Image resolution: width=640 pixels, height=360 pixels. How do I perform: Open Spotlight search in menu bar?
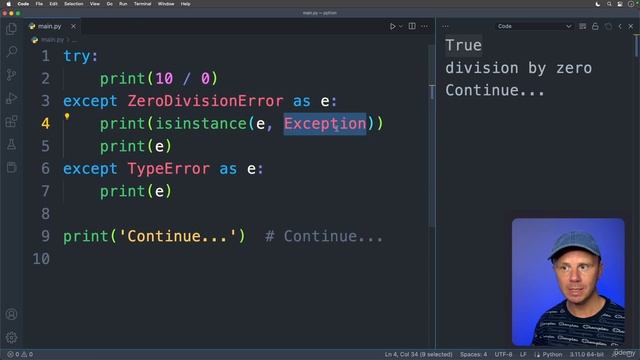(x=609, y=4)
